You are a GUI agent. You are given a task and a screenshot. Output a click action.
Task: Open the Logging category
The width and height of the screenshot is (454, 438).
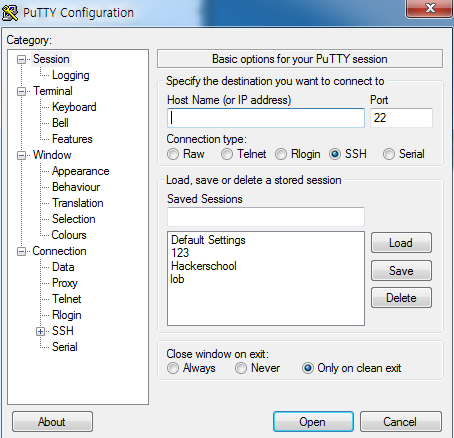tap(71, 75)
